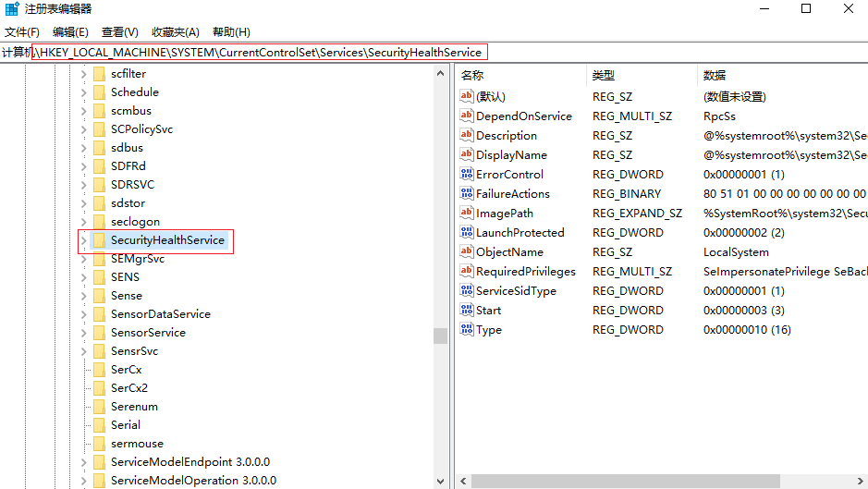Image resolution: width=868 pixels, height=489 pixels.
Task: Click the tree pane vertical scrollbar thumb
Action: 440,336
